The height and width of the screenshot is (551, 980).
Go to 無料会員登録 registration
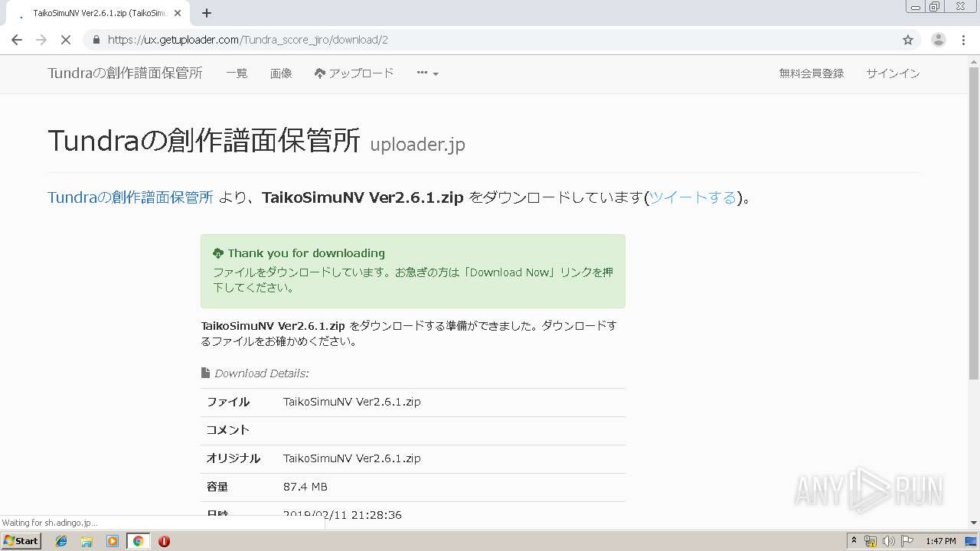click(812, 73)
